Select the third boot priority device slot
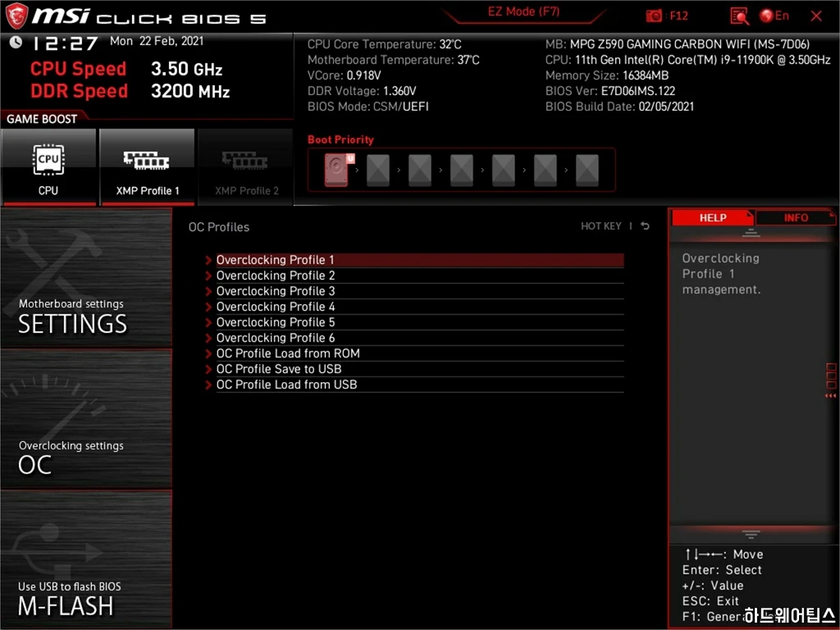840x630 pixels. click(x=420, y=171)
